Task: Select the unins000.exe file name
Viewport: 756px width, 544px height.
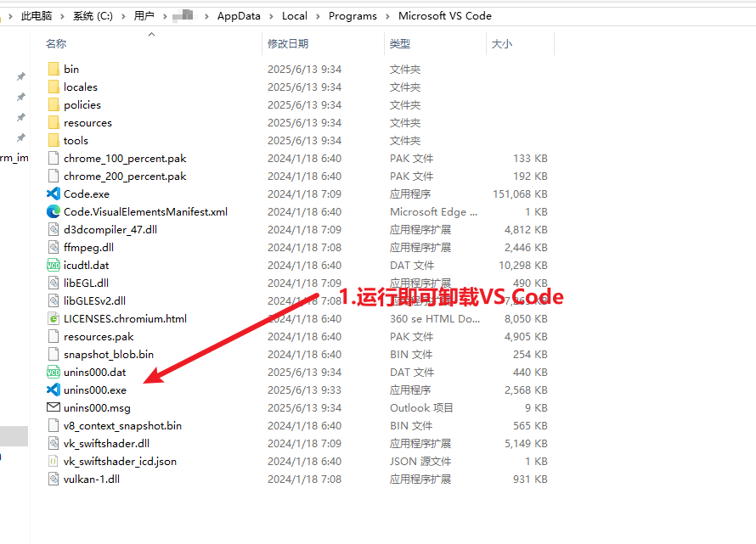Action: click(95, 390)
